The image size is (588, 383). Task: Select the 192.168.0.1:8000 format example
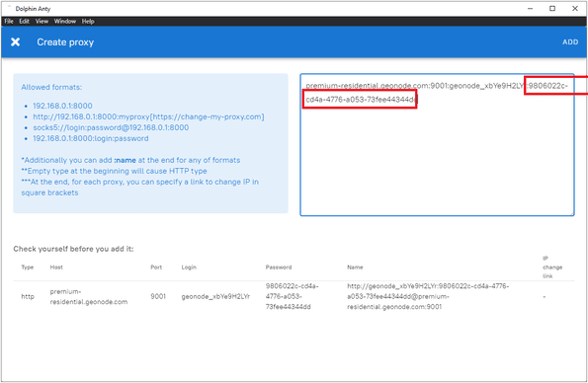click(x=62, y=106)
